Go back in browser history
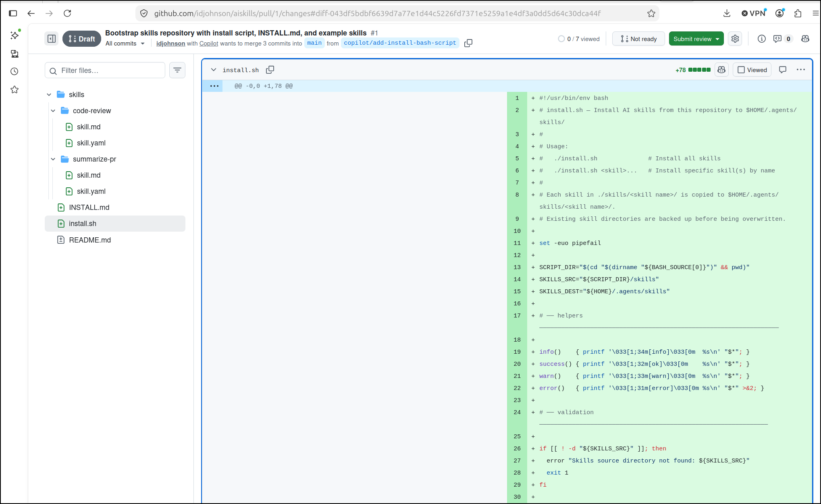Image resolution: width=821 pixels, height=504 pixels. [31, 13]
